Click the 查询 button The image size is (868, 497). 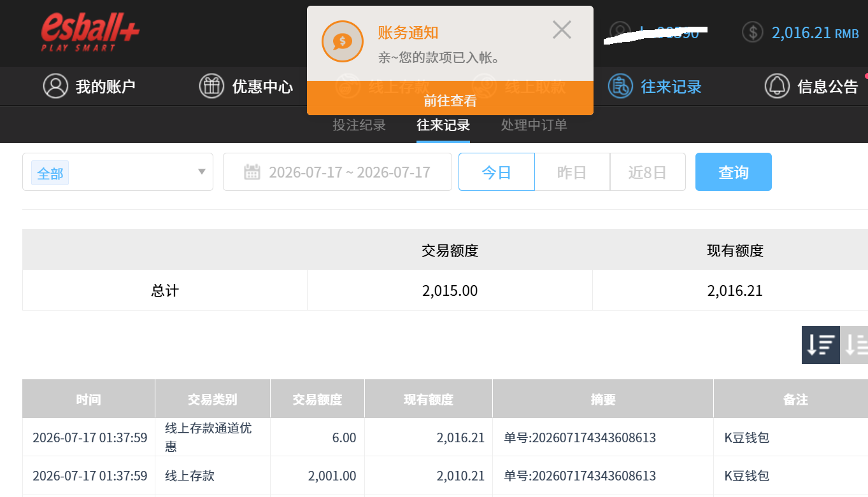point(734,172)
